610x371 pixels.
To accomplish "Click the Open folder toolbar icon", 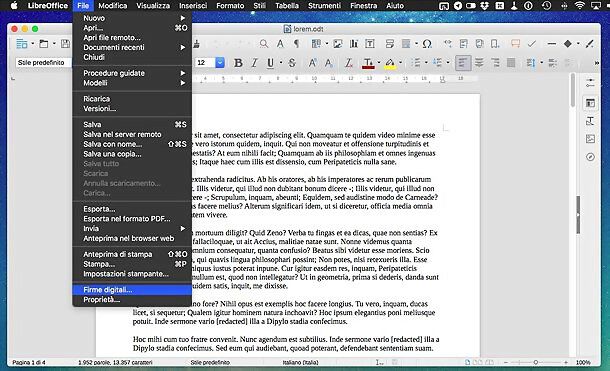I will coord(44,44).
